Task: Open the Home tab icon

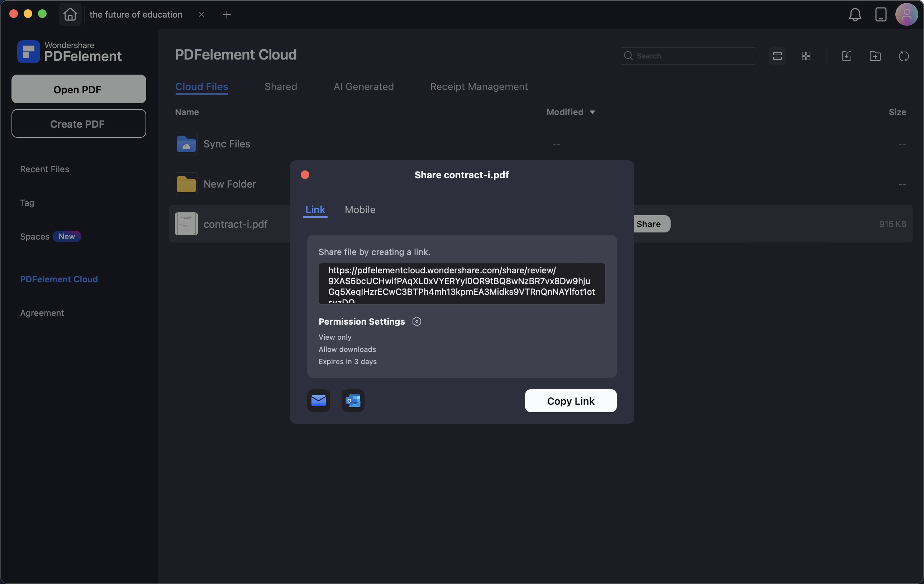Action: tap(70, 15)
